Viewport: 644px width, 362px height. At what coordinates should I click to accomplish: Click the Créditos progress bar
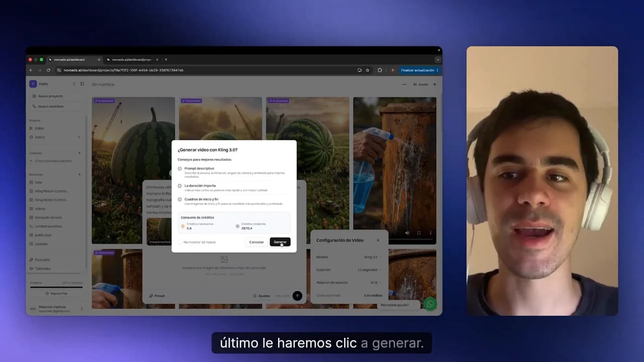[56, 287]
